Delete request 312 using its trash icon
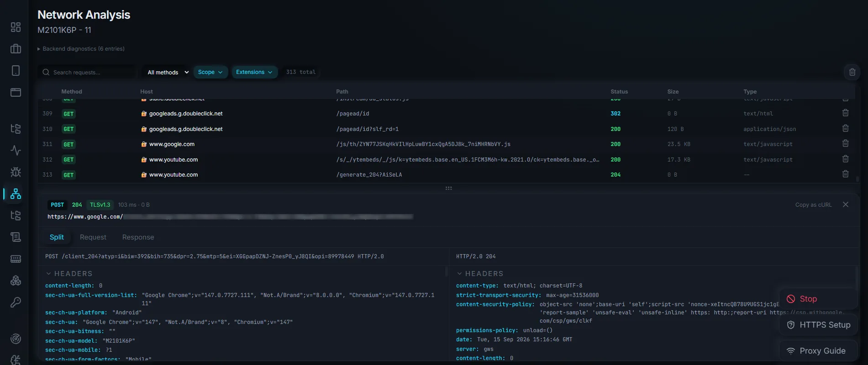The height and width of the screenshot is (365, 868). [x=845, y=159]
